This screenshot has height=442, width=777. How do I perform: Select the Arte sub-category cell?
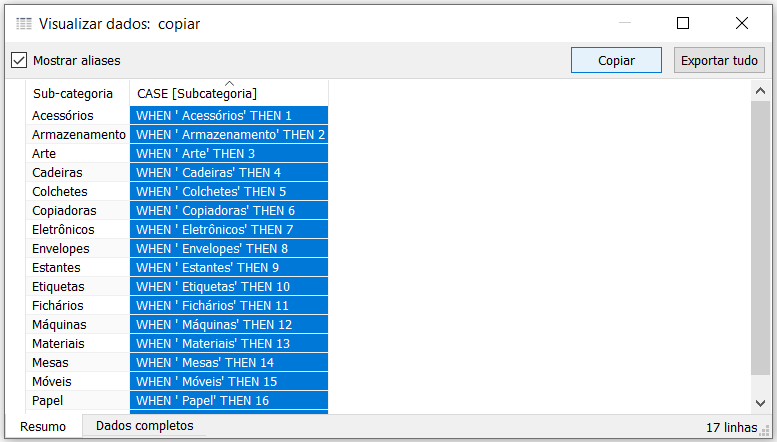point(78,154)
